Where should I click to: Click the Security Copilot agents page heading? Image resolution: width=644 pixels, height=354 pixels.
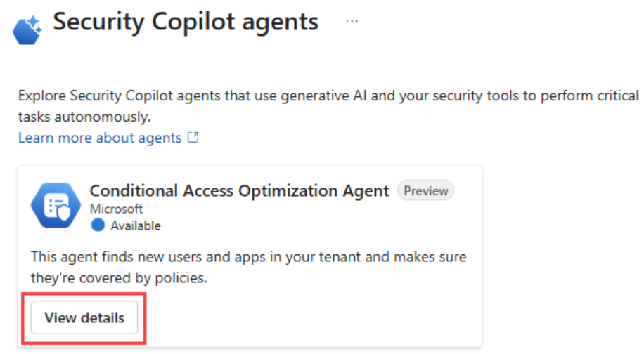[186, 22]
